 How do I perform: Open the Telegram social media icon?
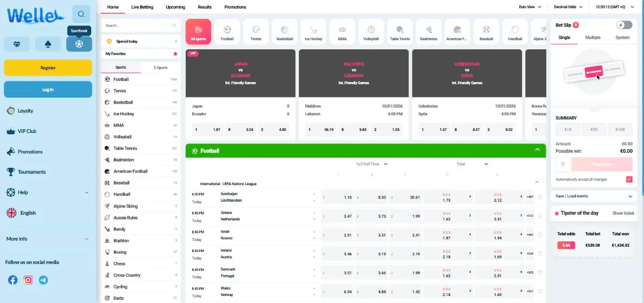tap(43, 280)
